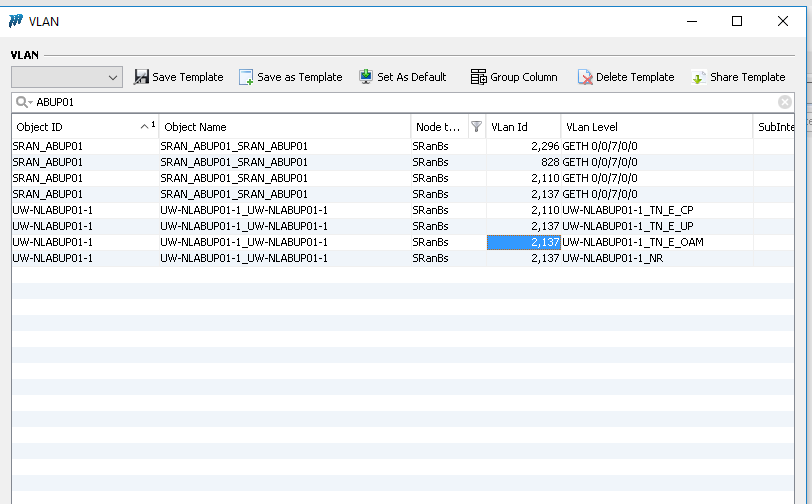Maximize the VLAN window
The width and height of the screenshot is (812, 504).
(737, 21)
